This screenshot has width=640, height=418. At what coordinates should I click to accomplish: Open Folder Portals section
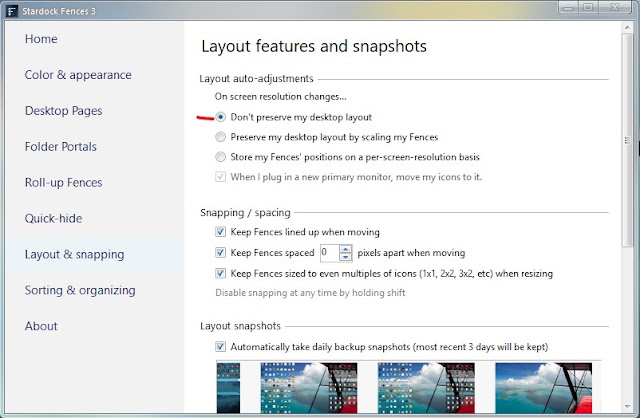[x=60, y=147]
